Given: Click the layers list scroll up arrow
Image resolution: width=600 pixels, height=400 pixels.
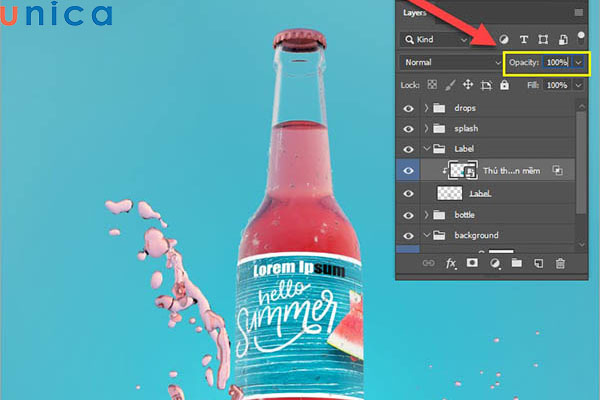Looking at the screenshot, I should point(582,106).
